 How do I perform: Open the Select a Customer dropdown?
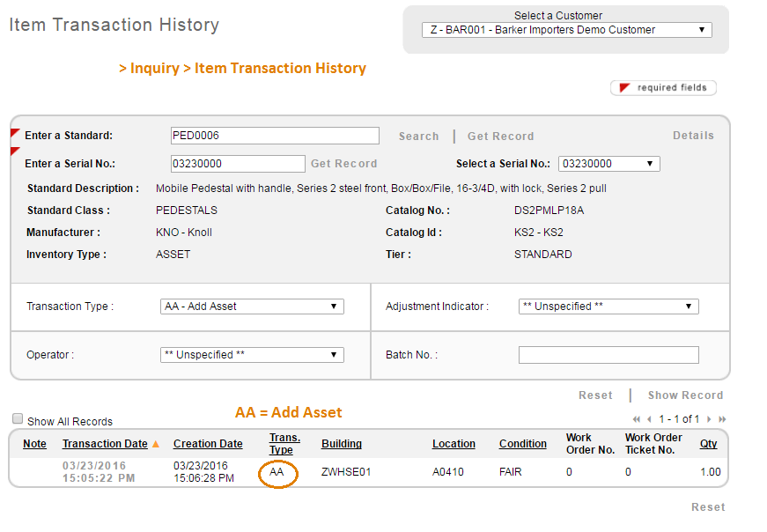pos(566,30)
